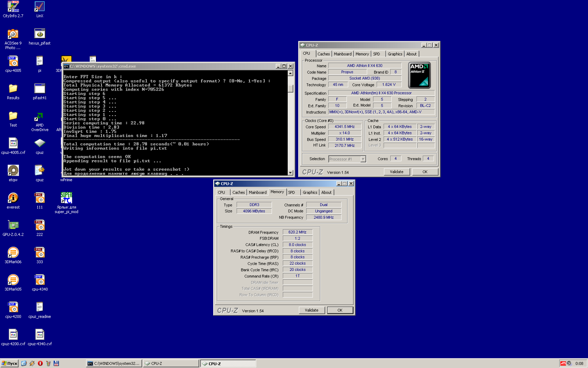This screenshot has width=588, height=368.
Task: Open the Results folder icon
Action: click(x=13, y=91)
